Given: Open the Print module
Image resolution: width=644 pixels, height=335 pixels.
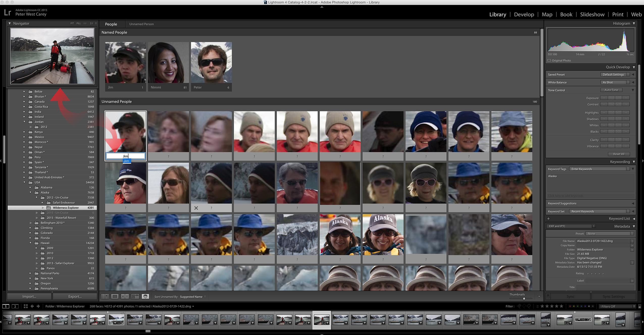Looking at the screenshot, I should coord(617,14).
